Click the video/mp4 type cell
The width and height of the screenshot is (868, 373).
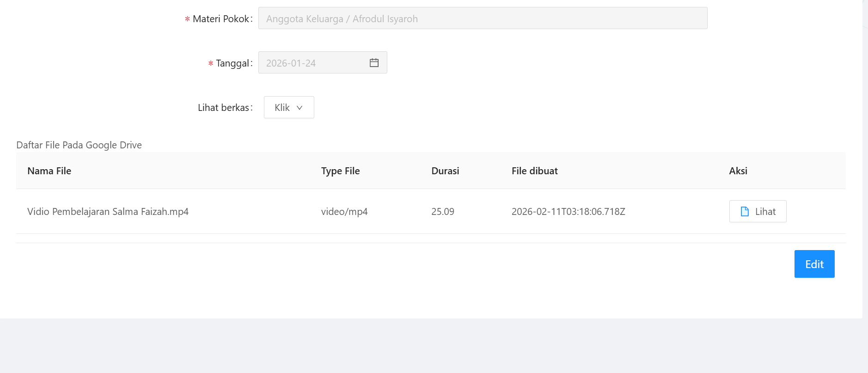point(344,212)
